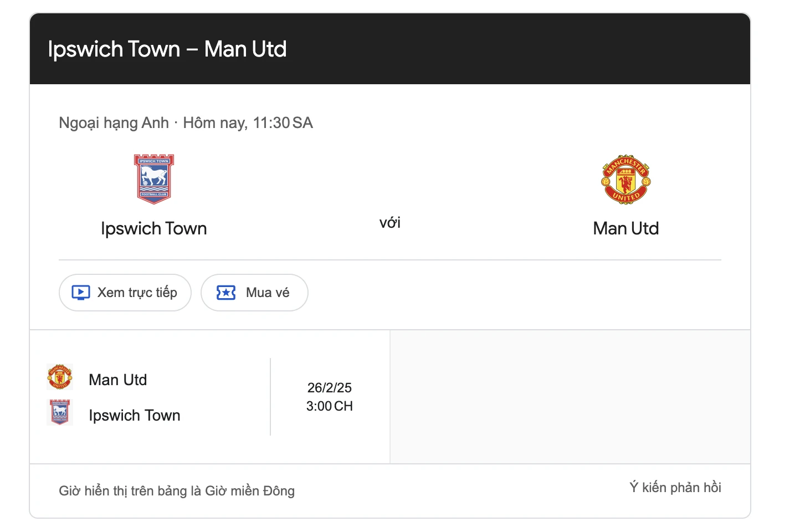Select Ipswich Town name in upcoming fixture

coord(135,415)
